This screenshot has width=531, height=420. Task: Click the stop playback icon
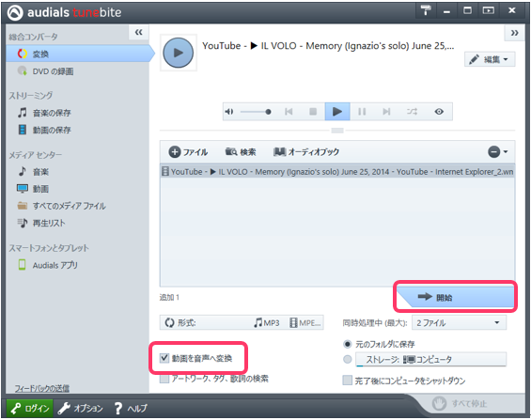click(x=313, y=112)
